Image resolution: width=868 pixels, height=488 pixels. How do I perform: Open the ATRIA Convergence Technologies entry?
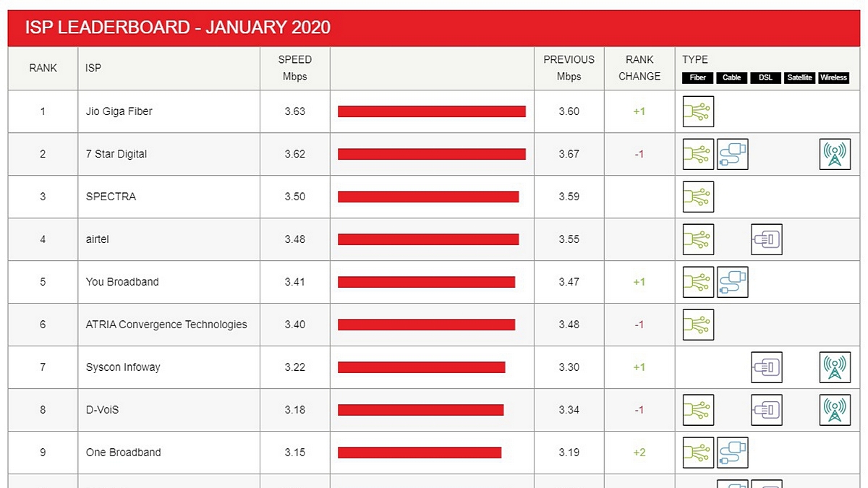(166, 325)
